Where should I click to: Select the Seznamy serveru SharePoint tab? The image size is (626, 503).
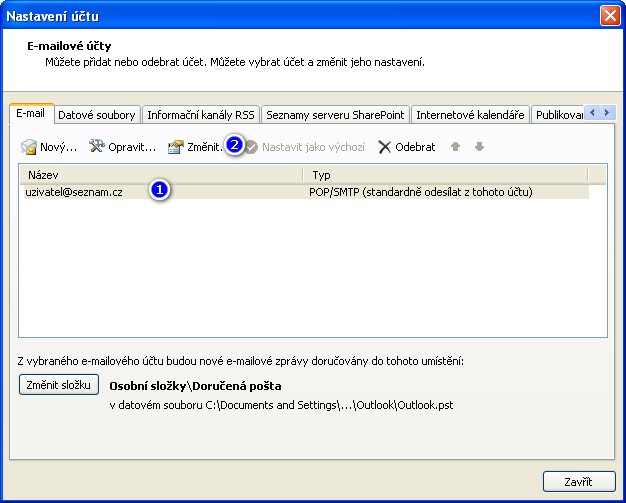coord(334,115)
